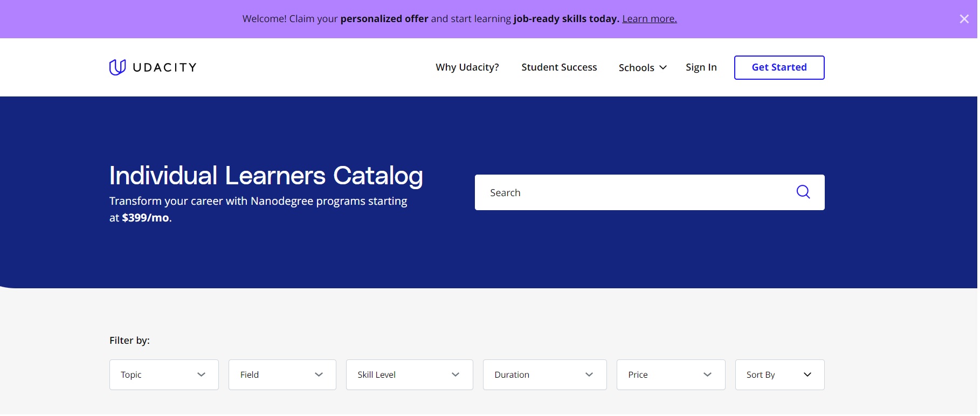Click the UDACITY wordmark text
The height and width of the screenshot is (416, 980).
pos(165,67)
